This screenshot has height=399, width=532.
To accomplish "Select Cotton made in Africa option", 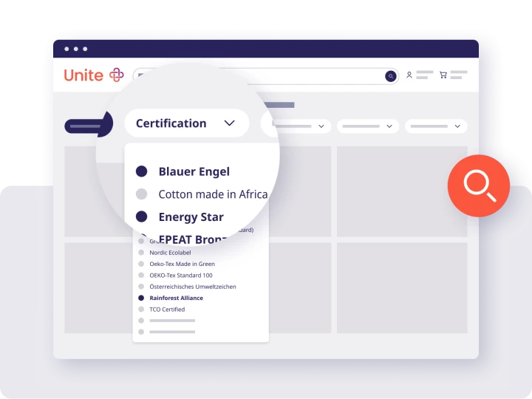I will 212,194.
